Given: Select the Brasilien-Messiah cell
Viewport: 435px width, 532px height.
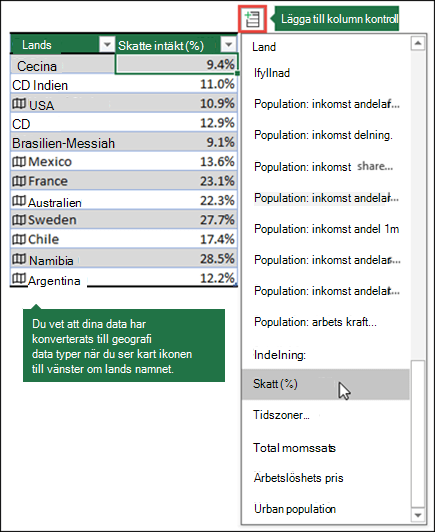Looking at the screenshot, I should [62, 142].
